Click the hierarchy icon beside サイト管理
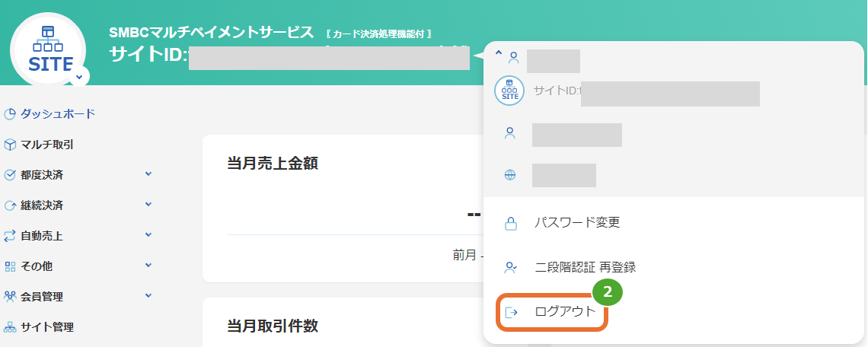This screenshot has height=347, width=868. (x=10, y=327)
